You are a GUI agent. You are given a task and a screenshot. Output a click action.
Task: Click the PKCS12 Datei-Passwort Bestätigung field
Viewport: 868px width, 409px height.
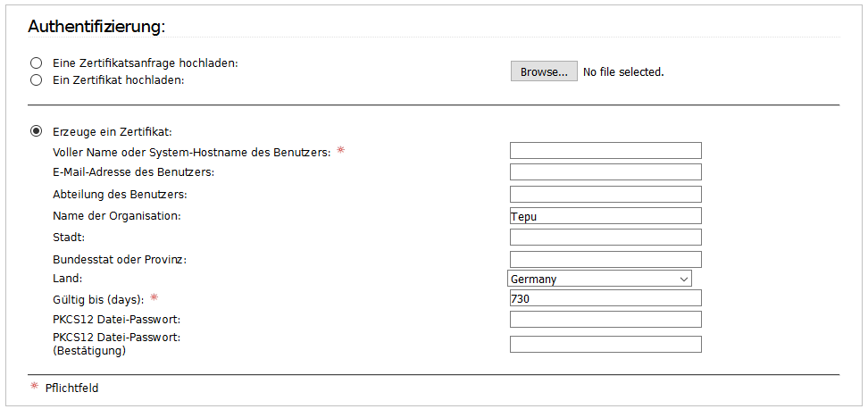[x=605, y=344]
